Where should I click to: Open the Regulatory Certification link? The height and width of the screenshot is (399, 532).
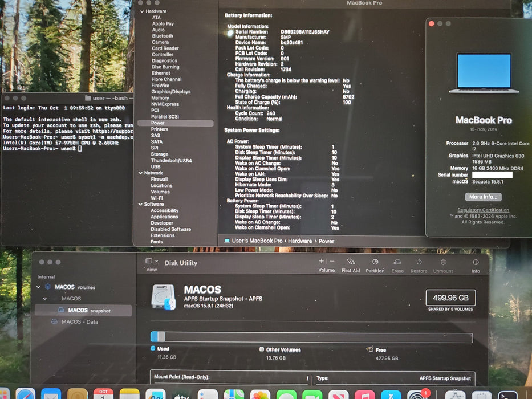[483, 210]
